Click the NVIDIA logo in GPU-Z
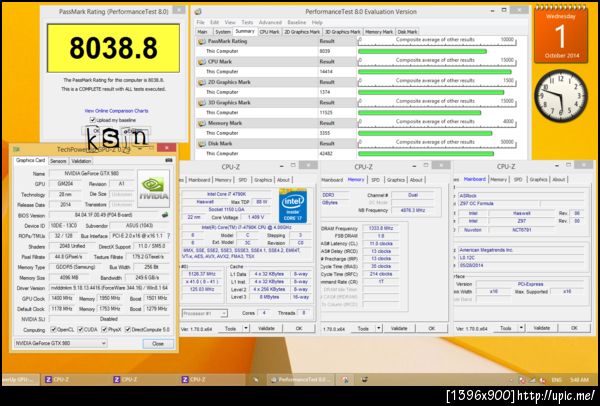Image resolution: width=600 pixels, height=406 pixels. [151, 186]
